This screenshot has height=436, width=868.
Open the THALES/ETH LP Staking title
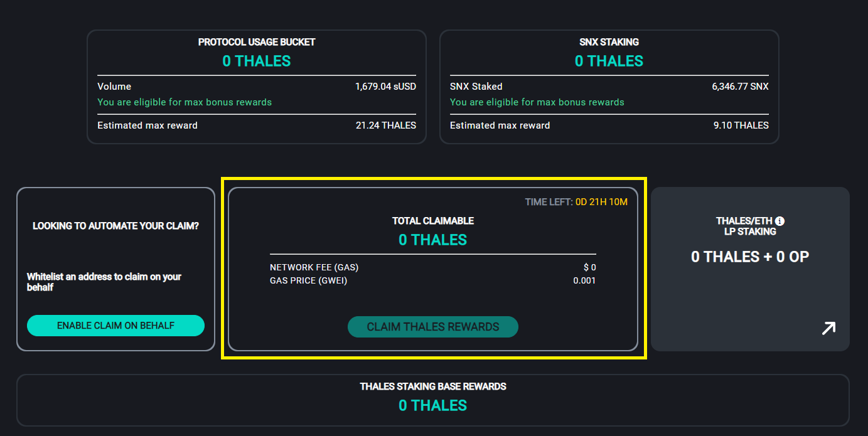tap(744, 226)
